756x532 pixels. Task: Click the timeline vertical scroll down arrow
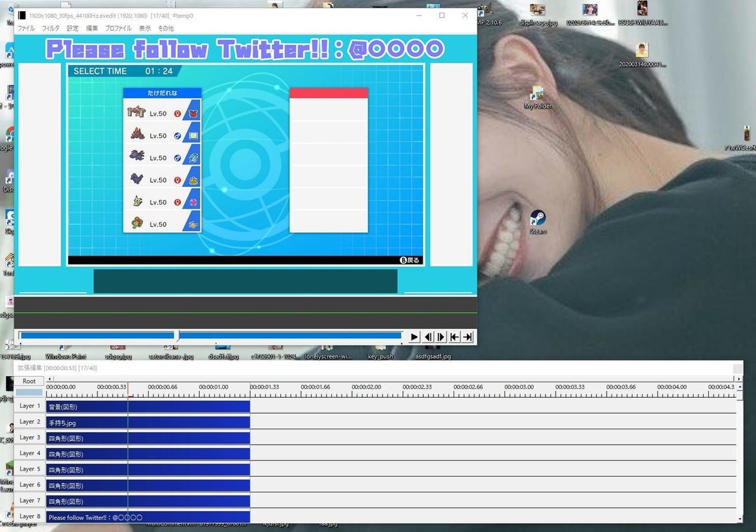pyautogui.click(x=740, y=519)
